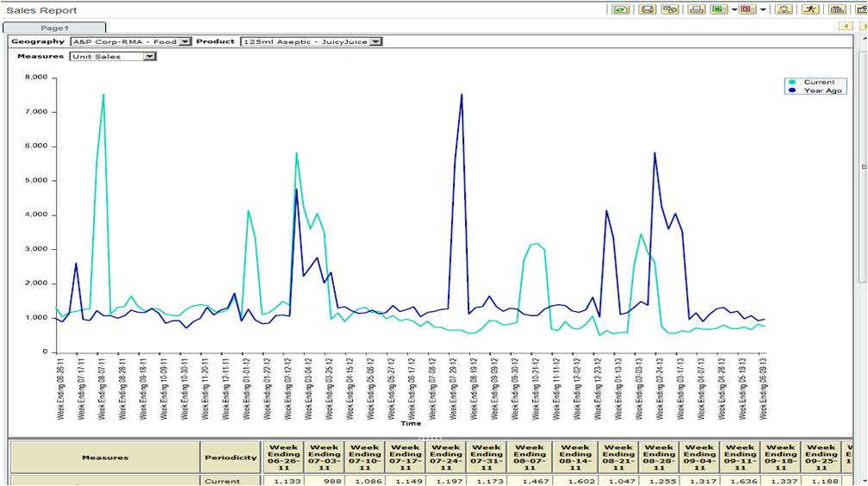Open the arrow beside the green export icon
868x486 pixels.
pyautogui.click(x=733, y=10)
